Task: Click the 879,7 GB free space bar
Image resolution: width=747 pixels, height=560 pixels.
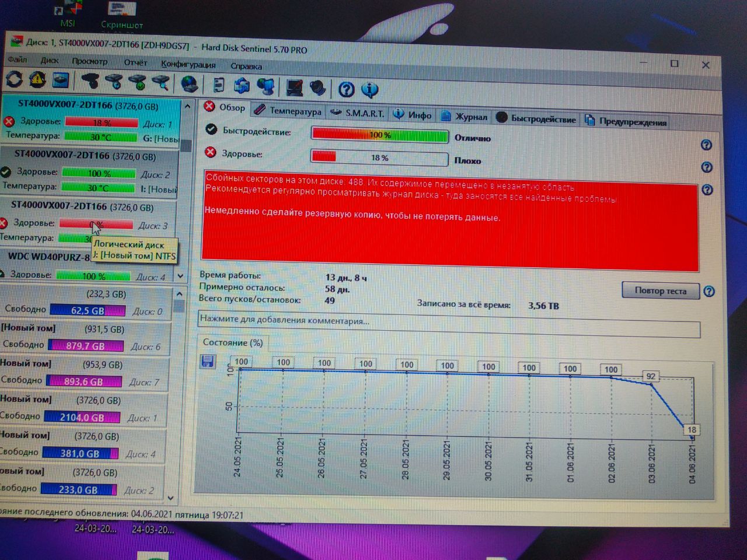Action: tap(86, 346)
